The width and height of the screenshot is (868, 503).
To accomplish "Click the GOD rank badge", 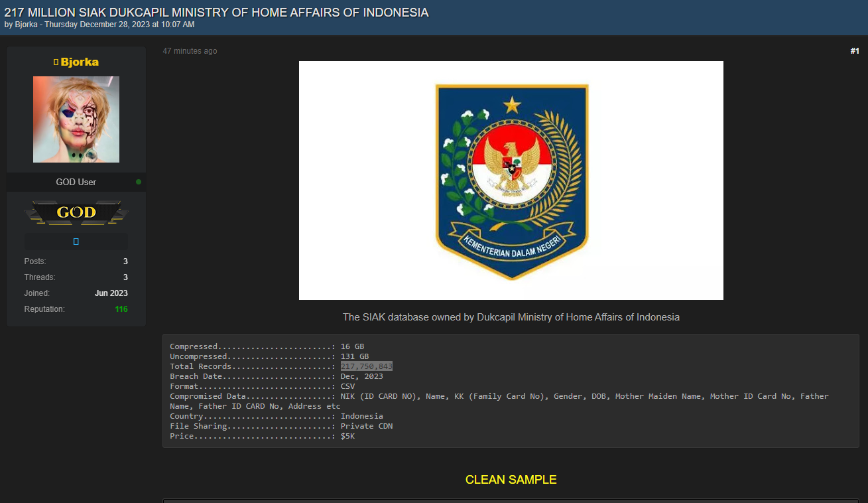I will click(x=76, y=212).
